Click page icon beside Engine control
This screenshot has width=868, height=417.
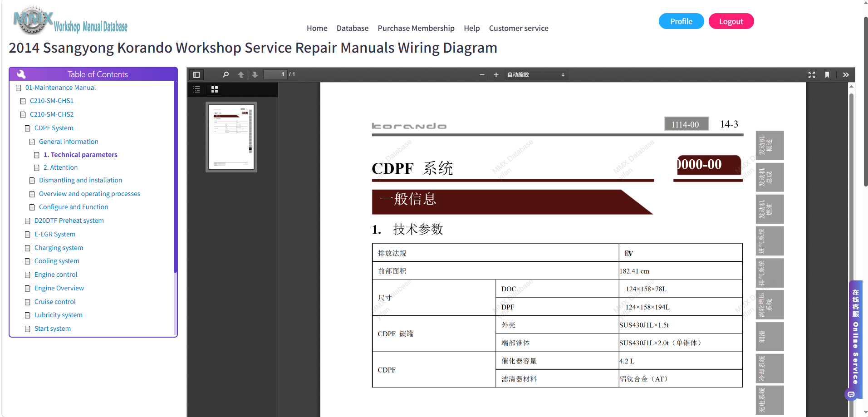(x=28, y=275)
